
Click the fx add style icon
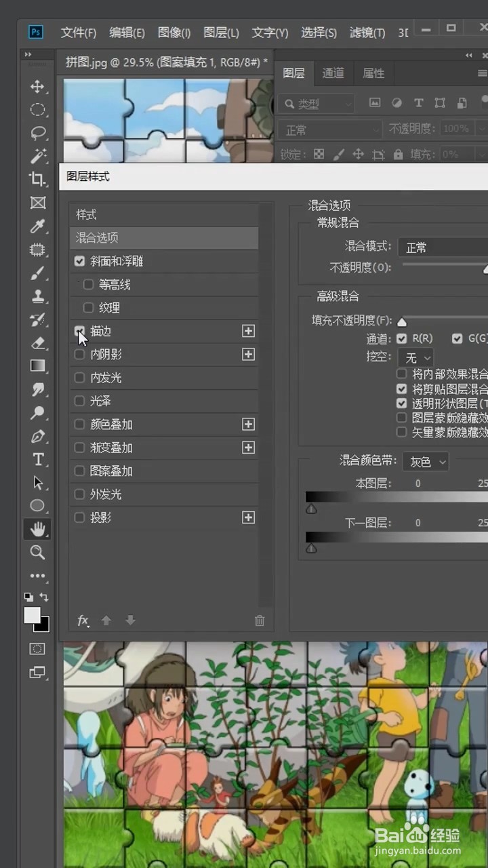coord(83,620)
